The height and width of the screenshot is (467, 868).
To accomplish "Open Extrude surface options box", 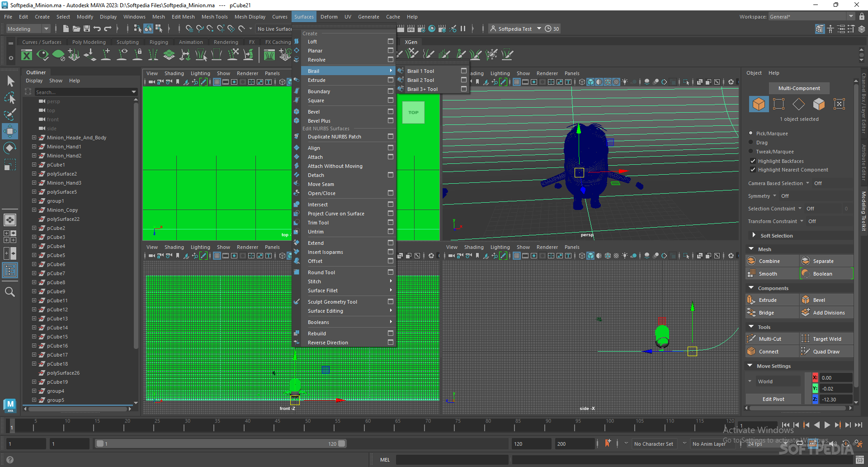I will click(391, 80).
